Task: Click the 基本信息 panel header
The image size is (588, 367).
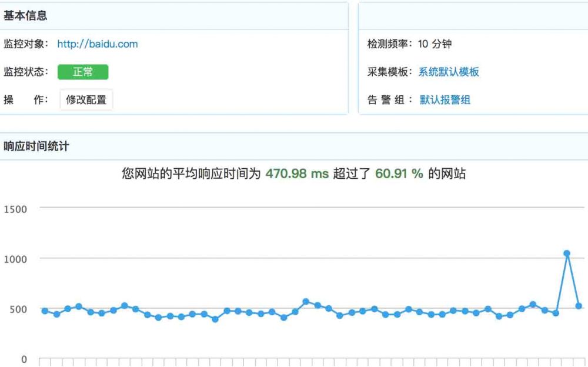Action: point(26,16)
